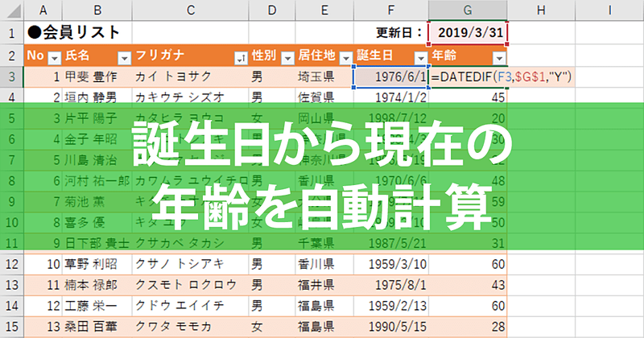Click the name 桑田 百華
644x338 pixels.
tap(91, 327)
